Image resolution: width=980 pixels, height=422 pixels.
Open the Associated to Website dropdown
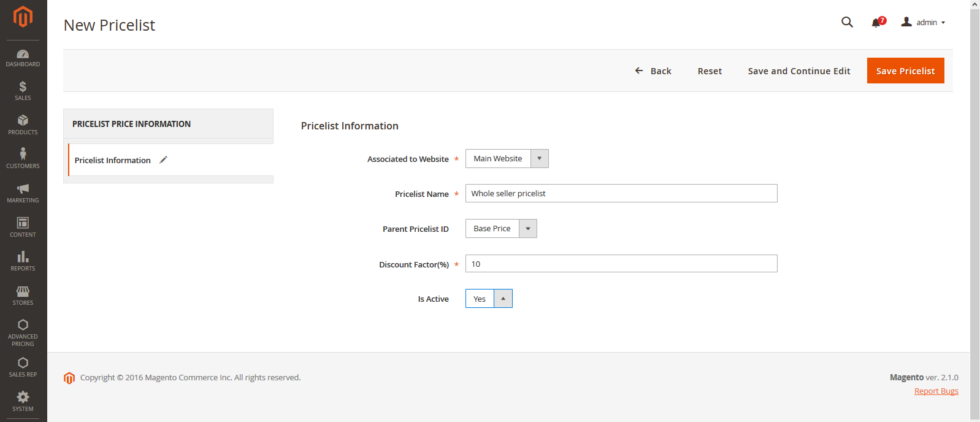point(507,159)
